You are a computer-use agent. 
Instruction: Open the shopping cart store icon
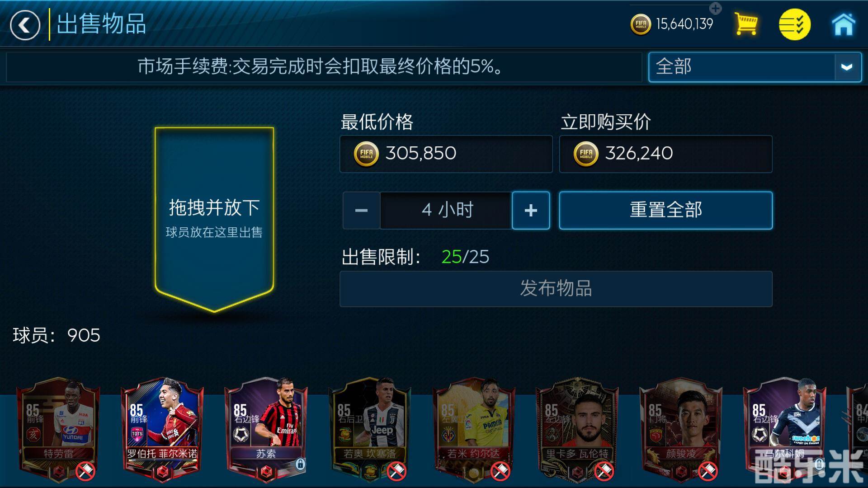(746, 24)
